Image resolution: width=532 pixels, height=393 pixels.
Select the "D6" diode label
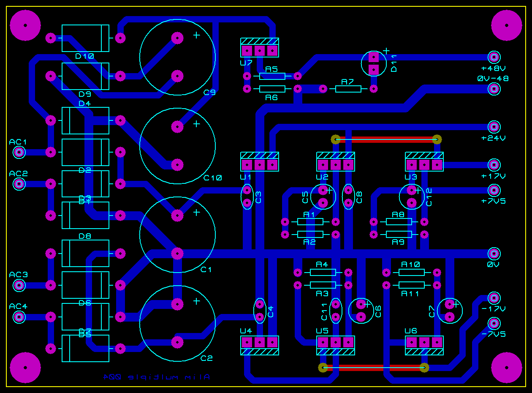coord(84,303)
